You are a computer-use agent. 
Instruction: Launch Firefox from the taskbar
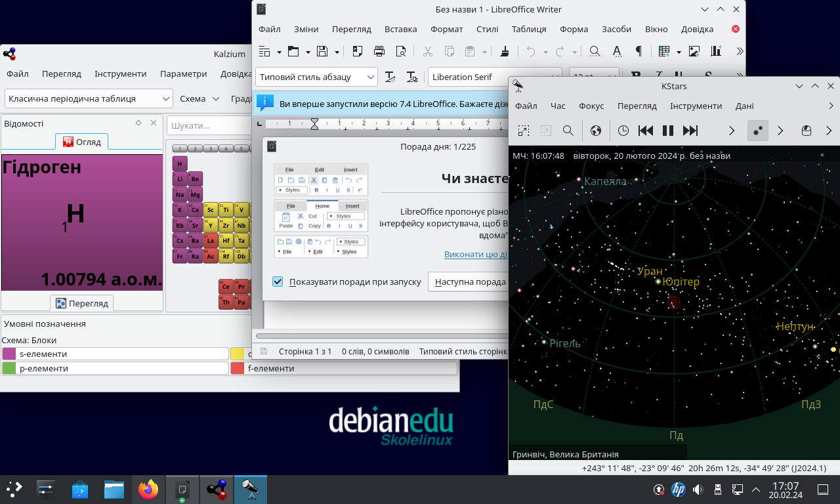[x=148, y=489]
